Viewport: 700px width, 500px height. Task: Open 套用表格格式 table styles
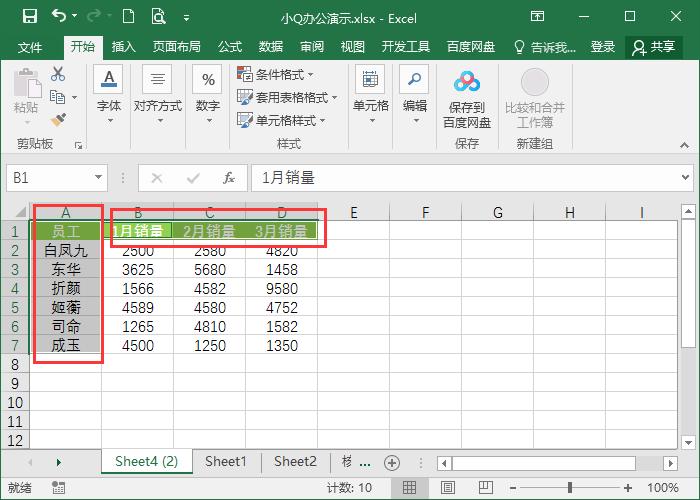287,97
